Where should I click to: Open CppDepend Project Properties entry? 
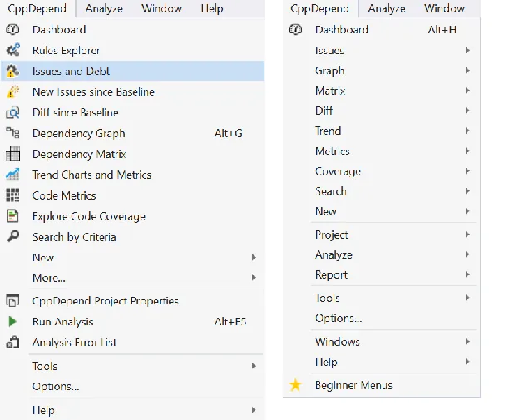(133, 301)
